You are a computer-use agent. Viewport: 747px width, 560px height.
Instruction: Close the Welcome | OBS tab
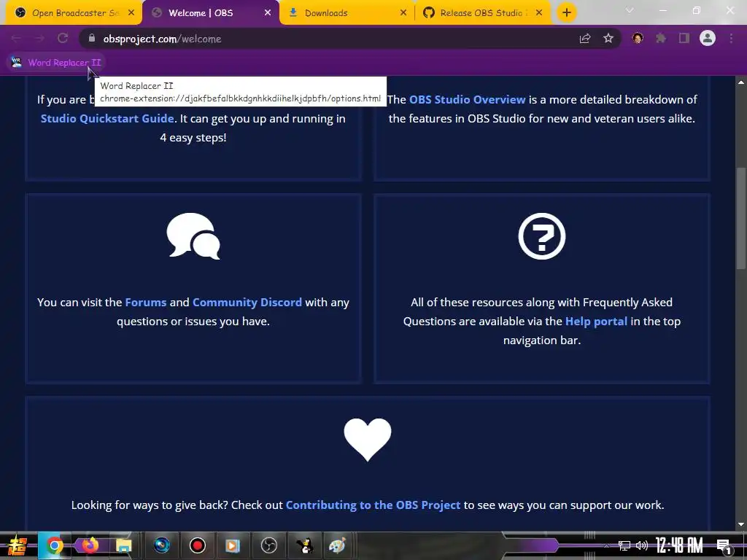(268, 13)
